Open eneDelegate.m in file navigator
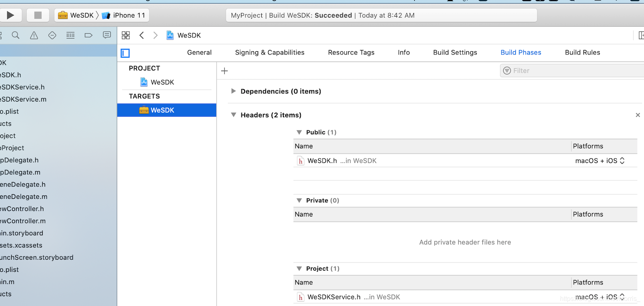This screenshot has height=306, width=644. [x=24, y=197]
